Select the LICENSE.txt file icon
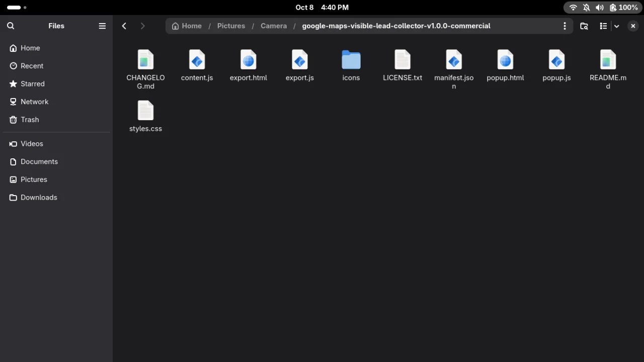The image size is (644, 362). (x=402, y=60)
